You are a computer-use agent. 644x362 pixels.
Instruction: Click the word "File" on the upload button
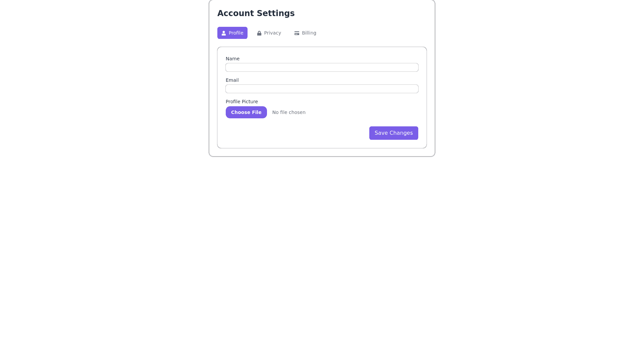(x=257, y=112)
